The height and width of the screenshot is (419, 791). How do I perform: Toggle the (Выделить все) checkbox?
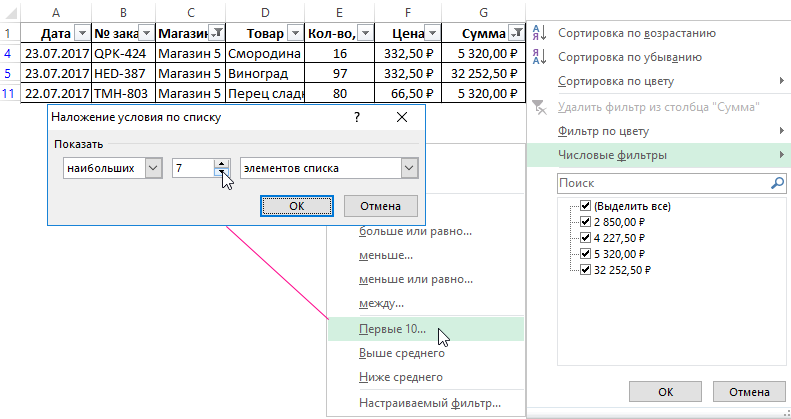tap(585, 206)
